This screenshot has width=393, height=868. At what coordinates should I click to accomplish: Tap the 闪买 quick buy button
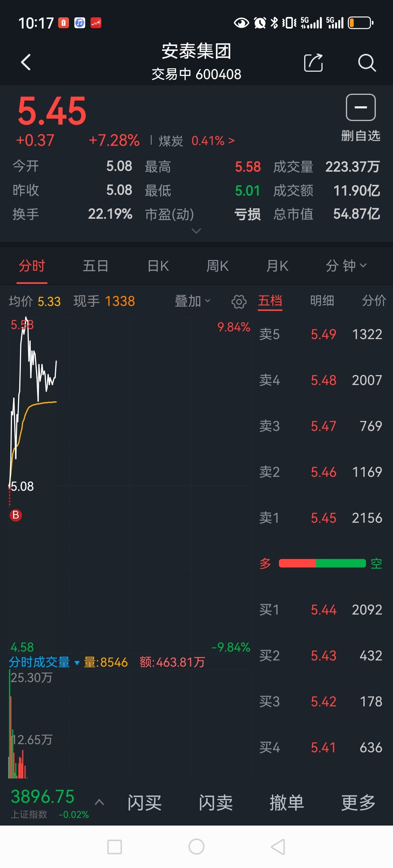144,803
